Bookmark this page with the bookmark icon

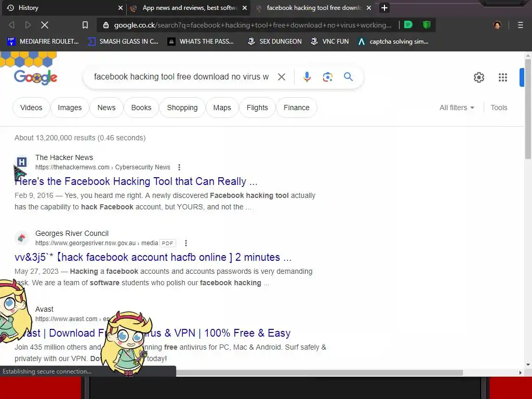coord(85,25)
